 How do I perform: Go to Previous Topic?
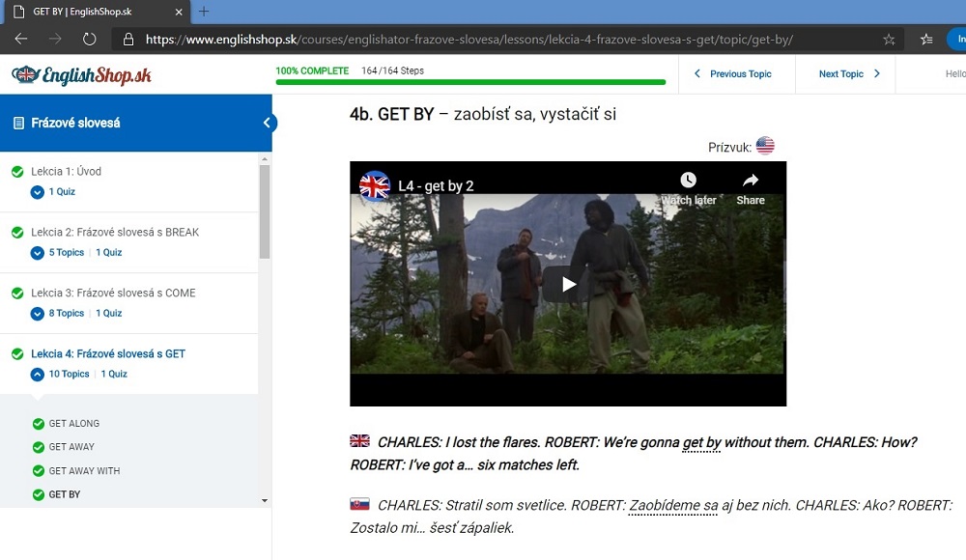click(733, 74)
